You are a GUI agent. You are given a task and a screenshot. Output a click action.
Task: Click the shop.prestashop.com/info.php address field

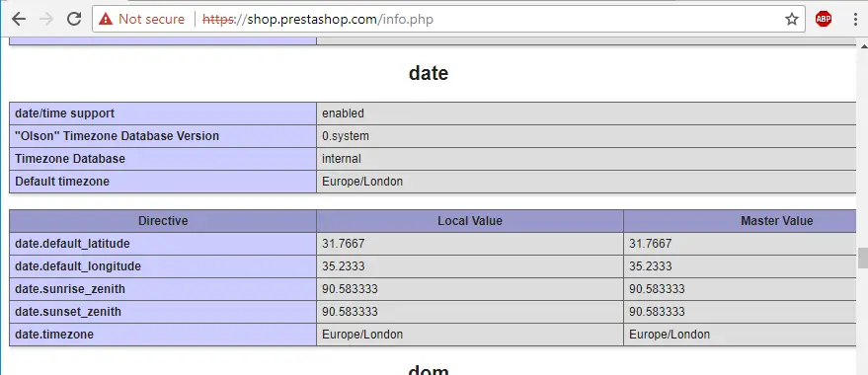(448, 20)
